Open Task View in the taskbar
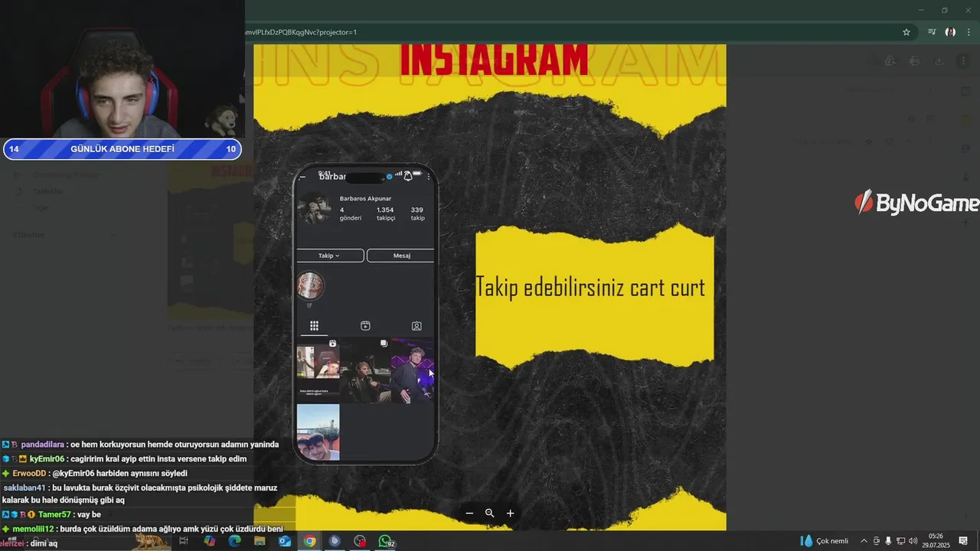The height and width of the screenshot is (551, 980). 184,541
